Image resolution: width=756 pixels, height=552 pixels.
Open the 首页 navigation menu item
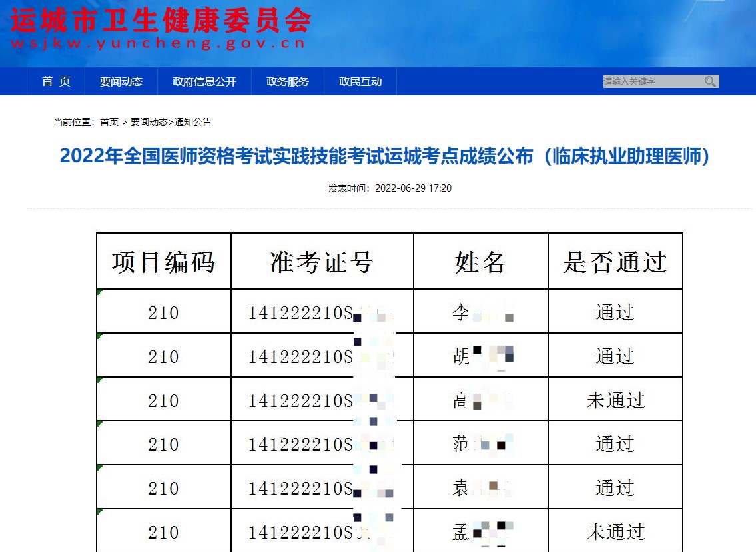click(56, 81)
